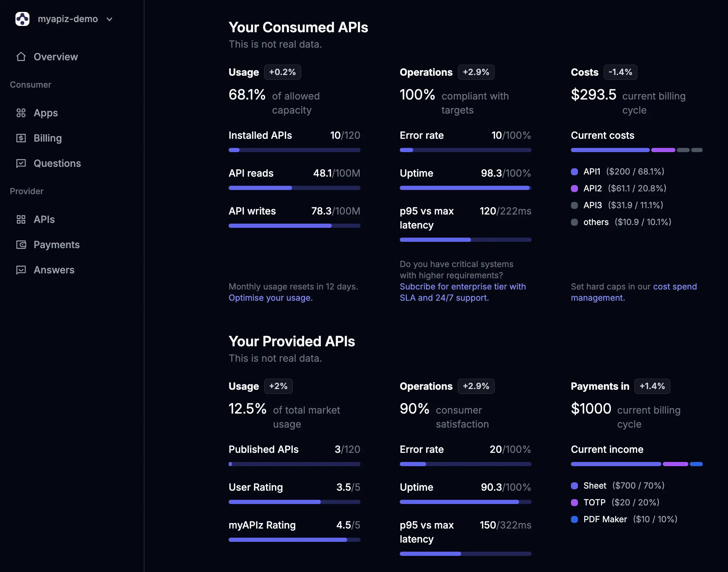Click the Published APIs progress bar

295,464
